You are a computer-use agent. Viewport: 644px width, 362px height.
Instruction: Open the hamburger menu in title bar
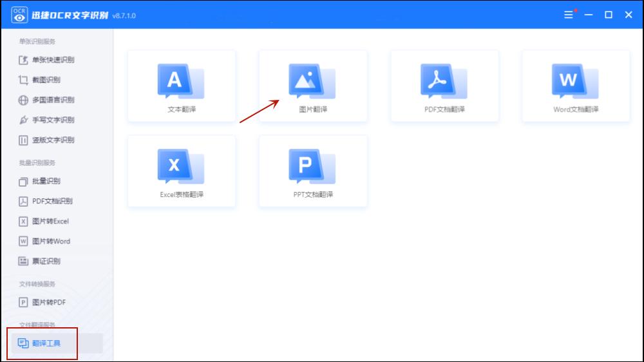pos(569,15)
